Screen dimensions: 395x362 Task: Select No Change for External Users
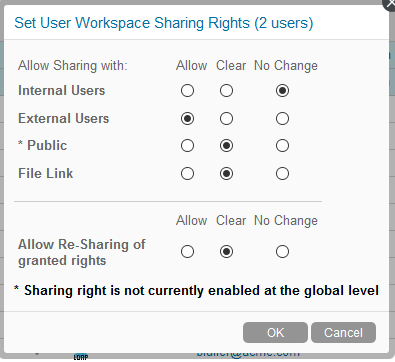[x=282, y=119]
